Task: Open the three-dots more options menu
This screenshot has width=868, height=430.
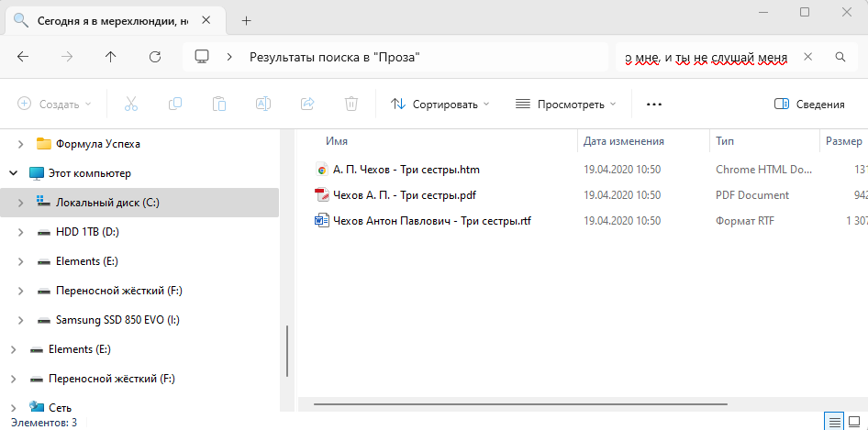Action: click(654, 104)
